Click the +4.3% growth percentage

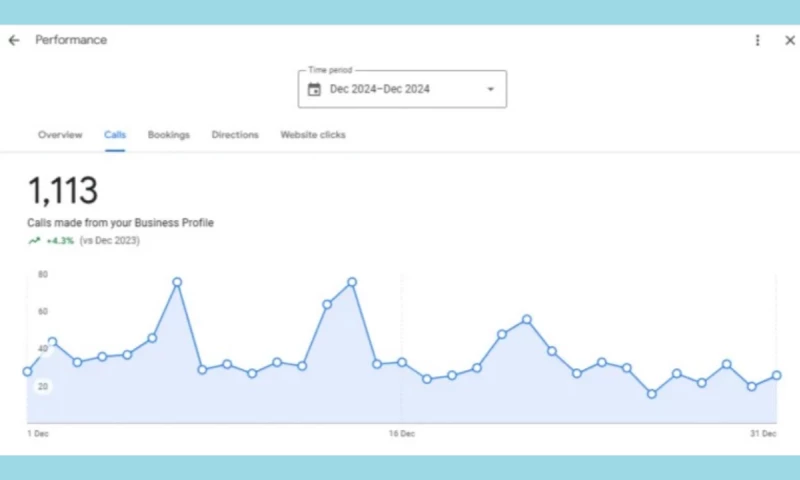60,241
